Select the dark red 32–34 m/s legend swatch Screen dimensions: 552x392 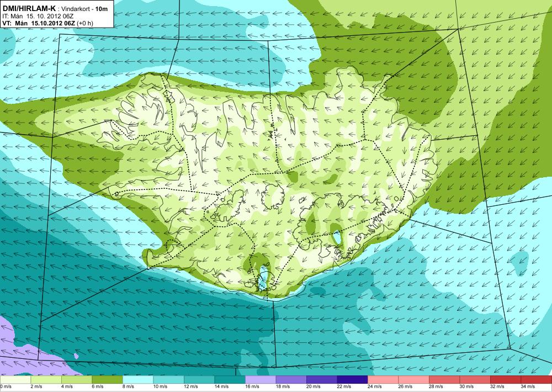pos(506,380)
